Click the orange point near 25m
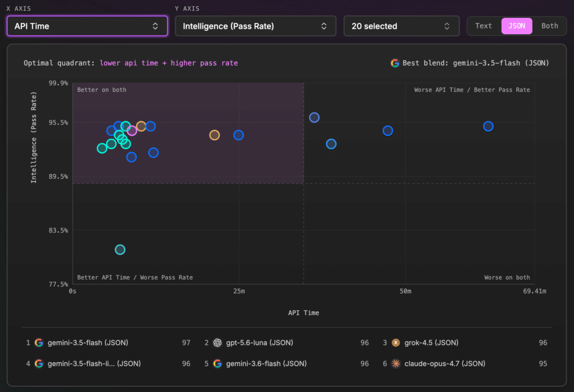Viewport: 574px width, 392px height. [x=215, y=135]
